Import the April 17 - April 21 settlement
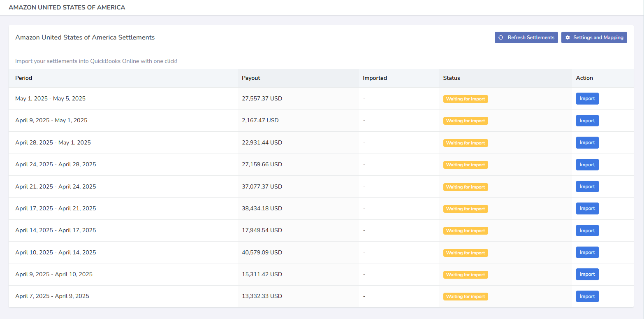The width and height of the screenshot is (644, 319). (x=587, y=209)
